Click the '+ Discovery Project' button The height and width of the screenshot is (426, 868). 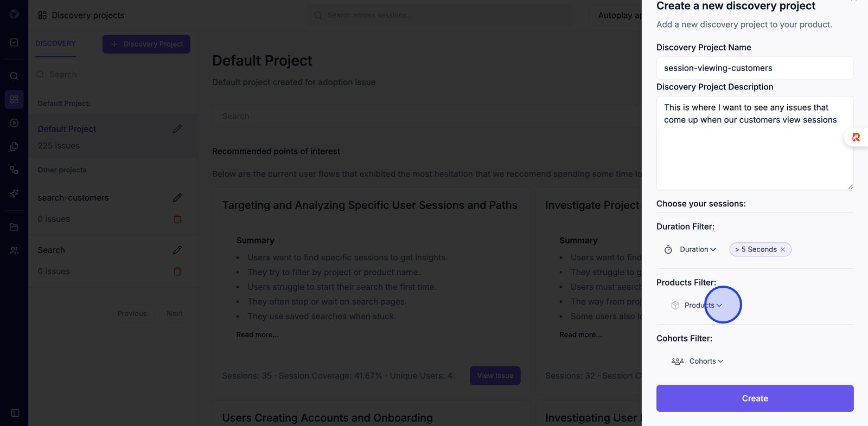pyautogui.click(x=146, y=44)
